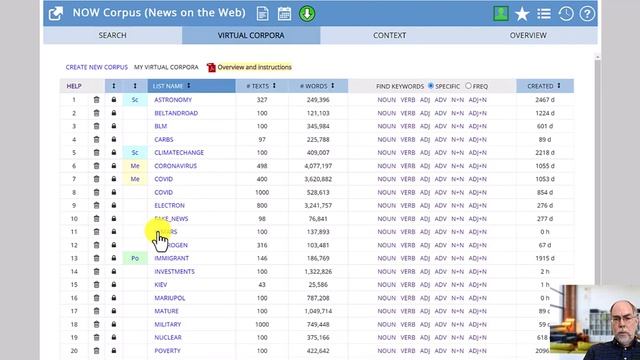Sort by lock column header arrow
640x360 pixels.
pos(114,86)
